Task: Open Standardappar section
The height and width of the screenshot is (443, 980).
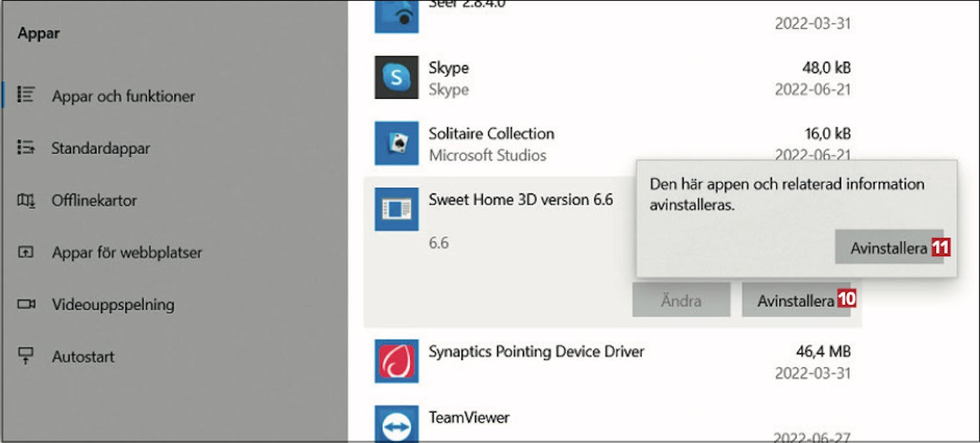Action: tap(101, 148)
